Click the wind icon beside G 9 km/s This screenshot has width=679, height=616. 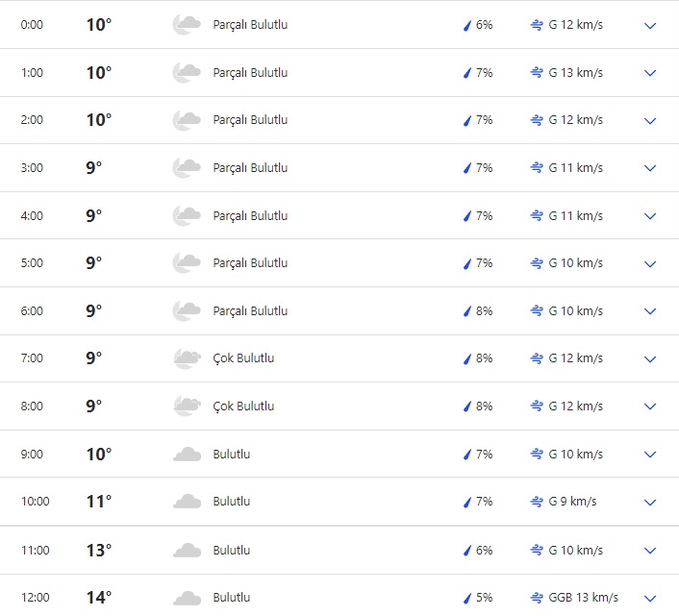point(537,502)
